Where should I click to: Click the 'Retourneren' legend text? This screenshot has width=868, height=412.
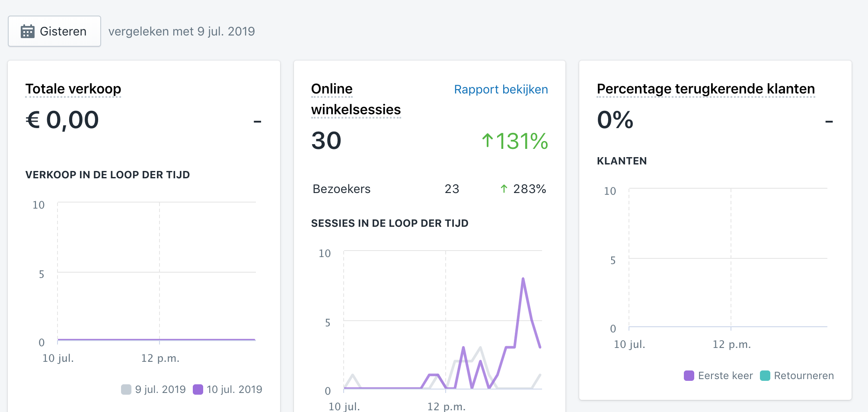pyautogui.click(x=804, y=376)
